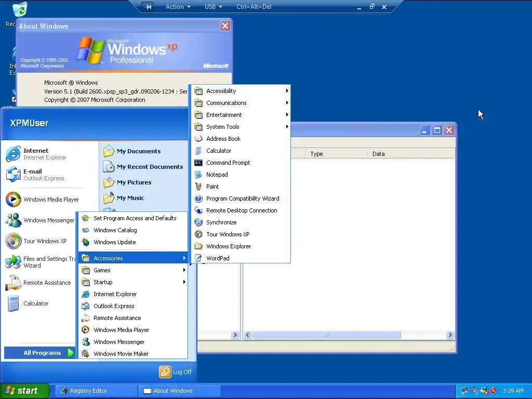Expand the Startup submenu

(x=133, y=282)
